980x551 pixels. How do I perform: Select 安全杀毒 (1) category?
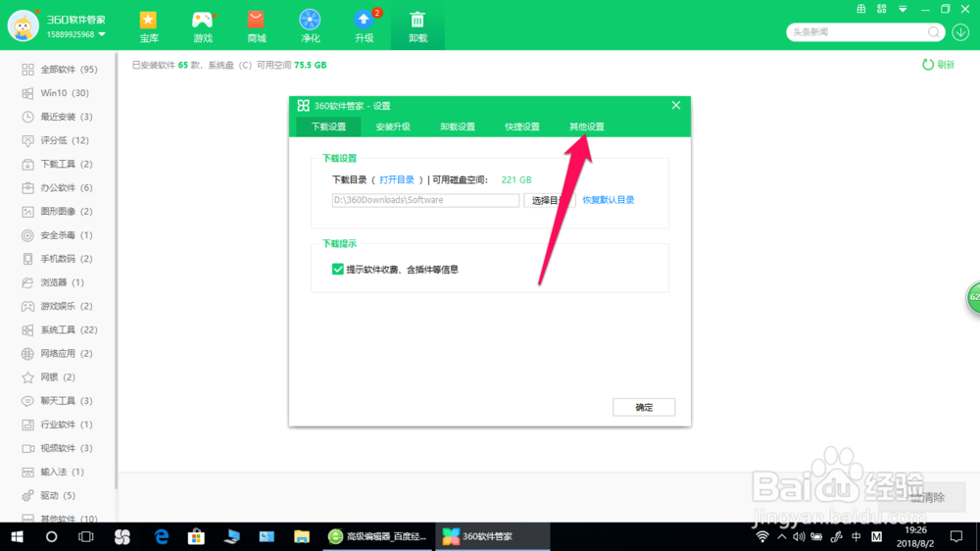(57, 235)
